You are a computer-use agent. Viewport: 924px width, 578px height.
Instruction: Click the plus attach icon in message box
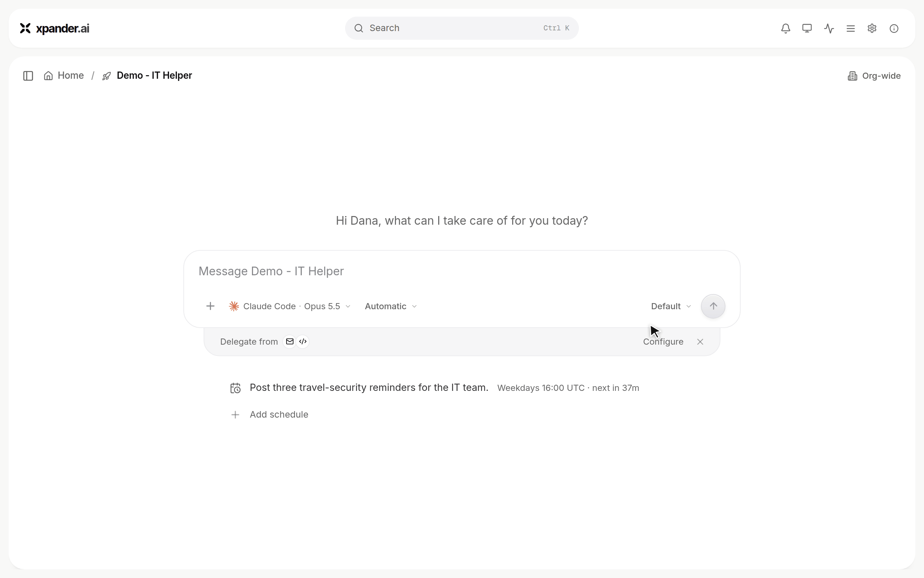[x=210, y=306]
